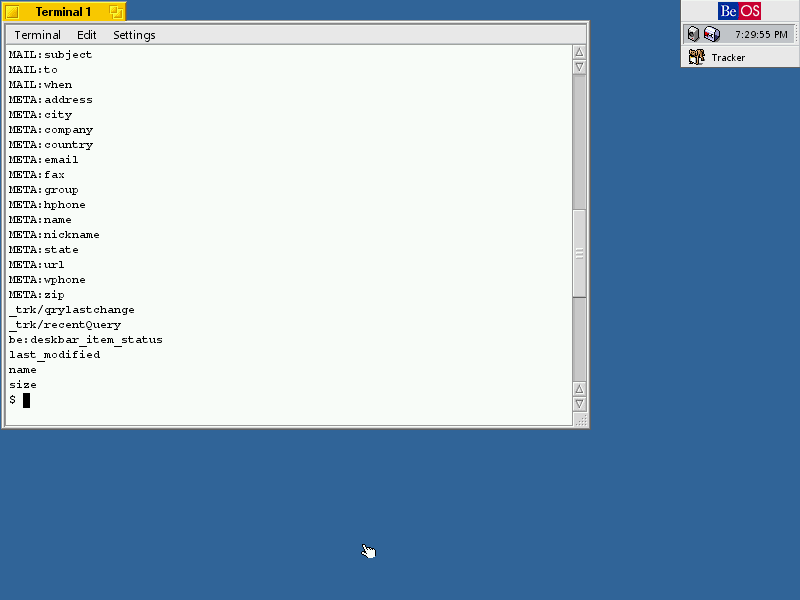Click the last_modified line
This screenshot has width=800, height=600.
(54, 355)
